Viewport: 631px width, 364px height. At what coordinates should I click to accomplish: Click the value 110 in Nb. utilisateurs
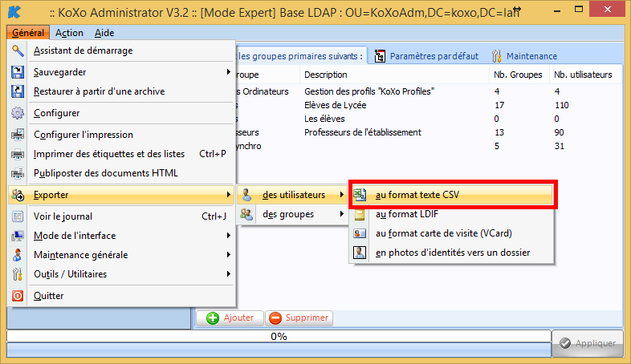(x=561, y=105)
